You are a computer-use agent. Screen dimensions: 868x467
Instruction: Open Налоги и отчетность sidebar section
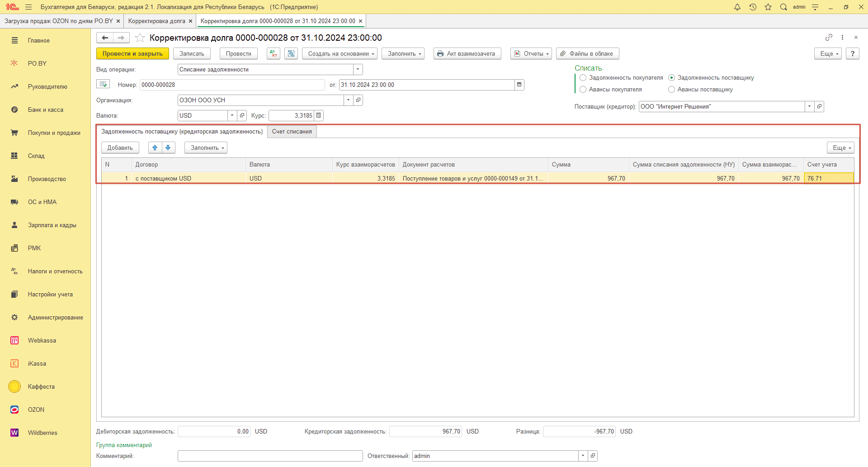point(45,271)
